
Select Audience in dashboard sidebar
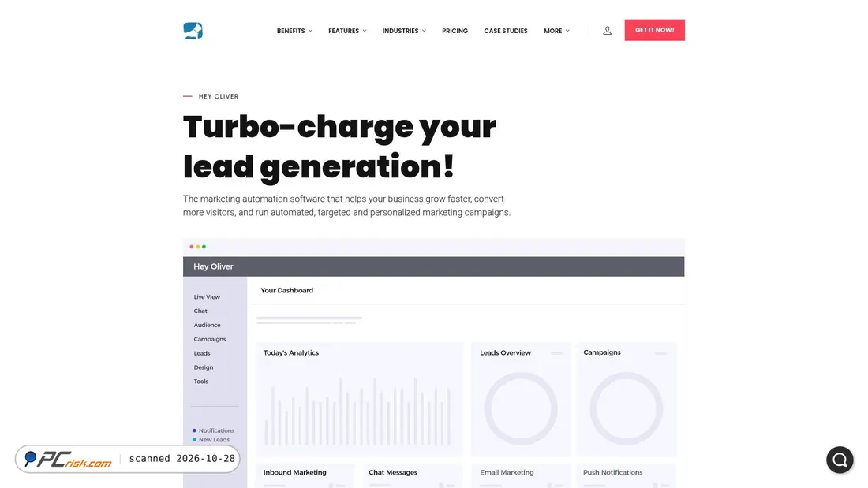click(x=207, y=326)
